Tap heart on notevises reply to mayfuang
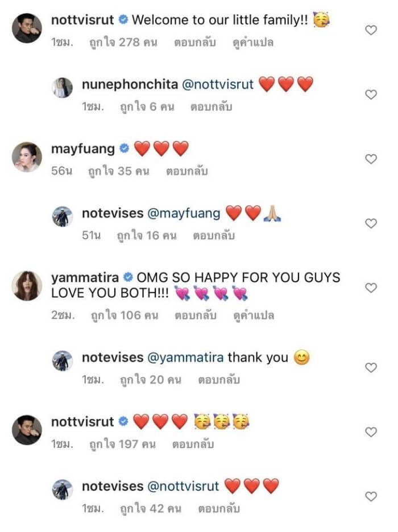 click(371, 223)
